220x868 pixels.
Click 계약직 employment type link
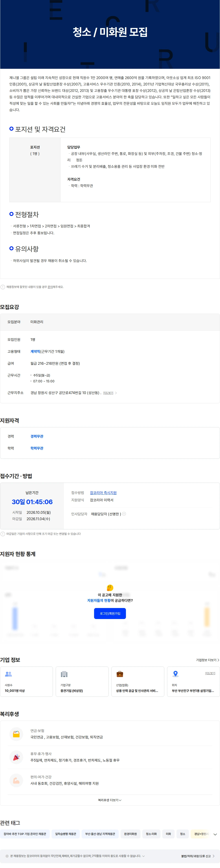pos(35,351)
